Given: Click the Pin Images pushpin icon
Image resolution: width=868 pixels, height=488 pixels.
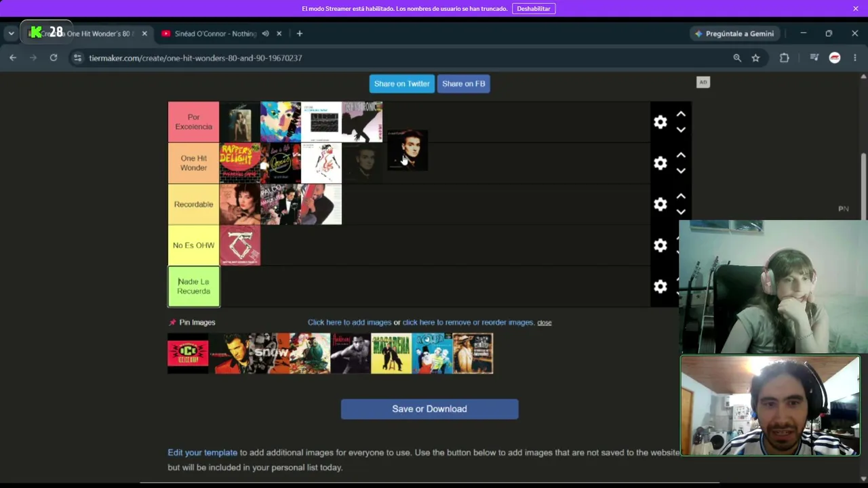Looking at the screenshot, I should (x=172, y=323).
